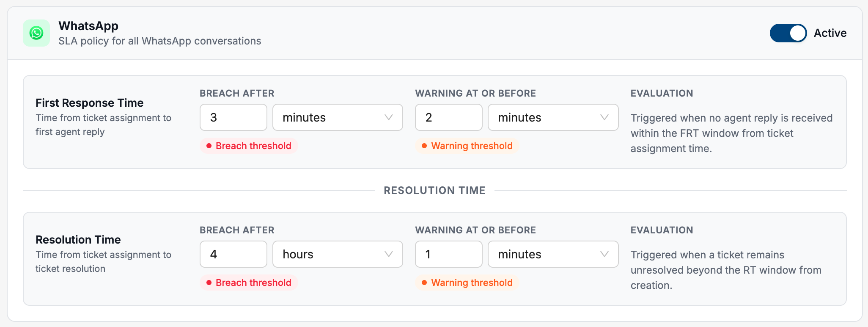The height and width of the screenshot is (327, 868).
Task: Click the Active label beside the switch
Action: 830,33
